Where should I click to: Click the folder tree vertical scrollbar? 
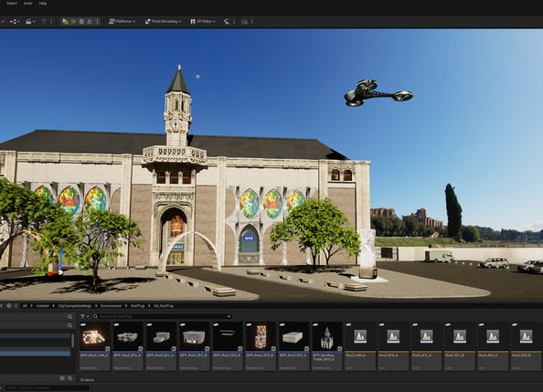coord(72,341)
